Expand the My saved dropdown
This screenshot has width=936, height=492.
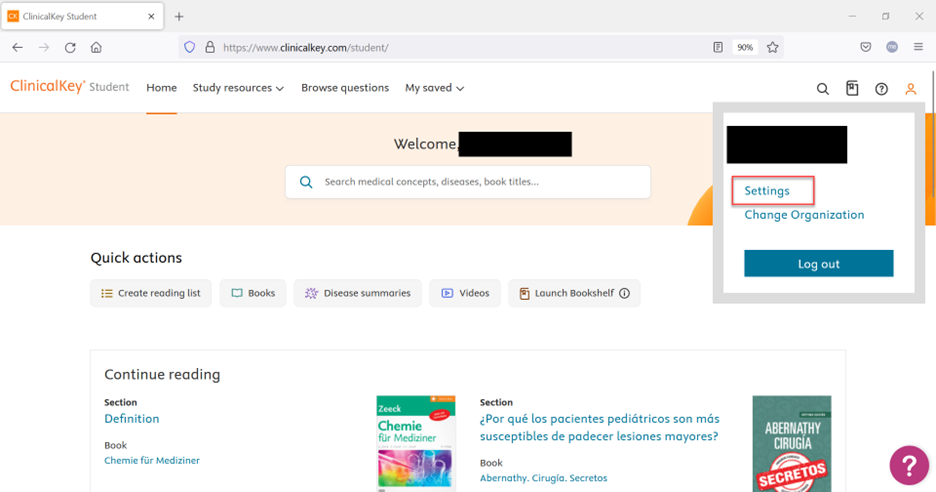434,88
